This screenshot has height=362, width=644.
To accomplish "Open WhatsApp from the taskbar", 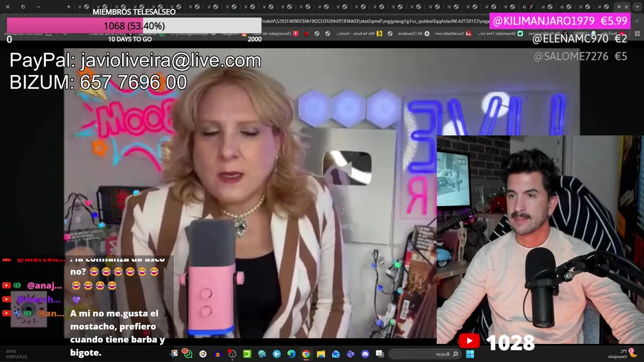I will point(188,354).
